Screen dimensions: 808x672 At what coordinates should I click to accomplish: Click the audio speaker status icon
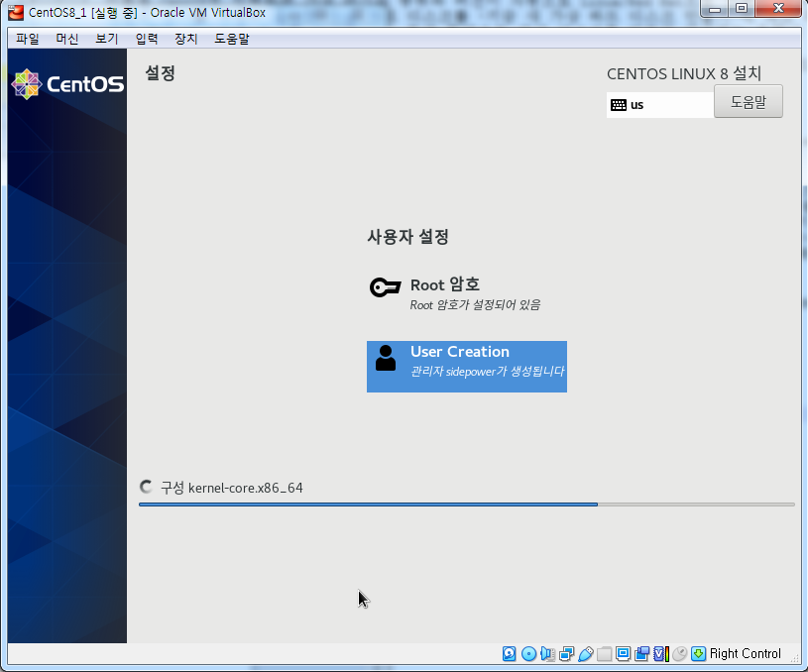coord(548,654)
